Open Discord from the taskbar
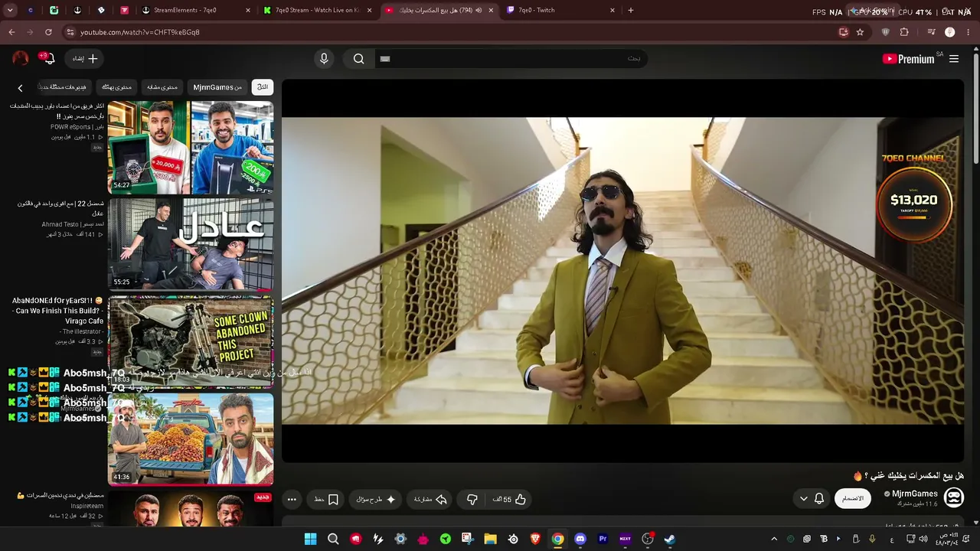Viewport: 980px width, 551px height. pos(580,539)
